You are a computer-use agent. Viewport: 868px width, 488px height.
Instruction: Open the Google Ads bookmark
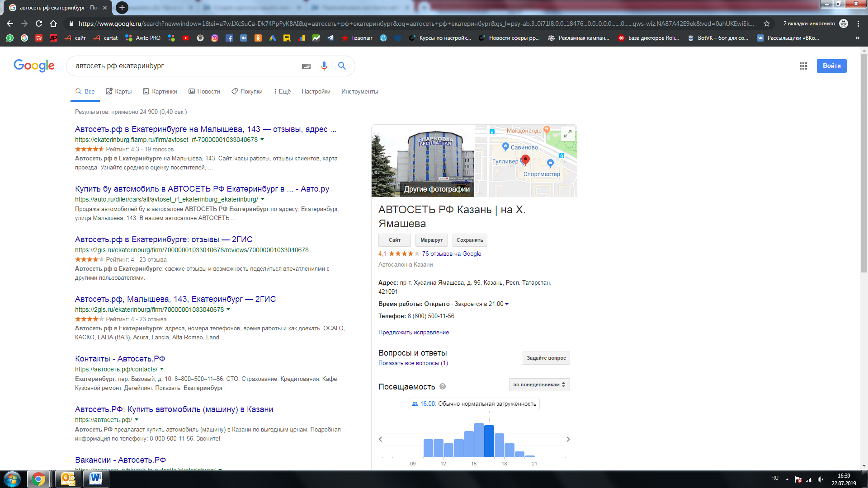point(273,38)
